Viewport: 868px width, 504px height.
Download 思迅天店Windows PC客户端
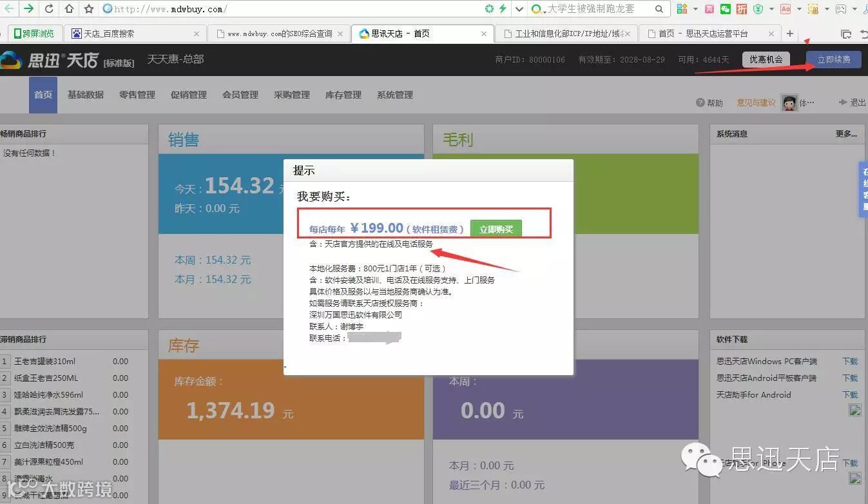click(851, 362)
